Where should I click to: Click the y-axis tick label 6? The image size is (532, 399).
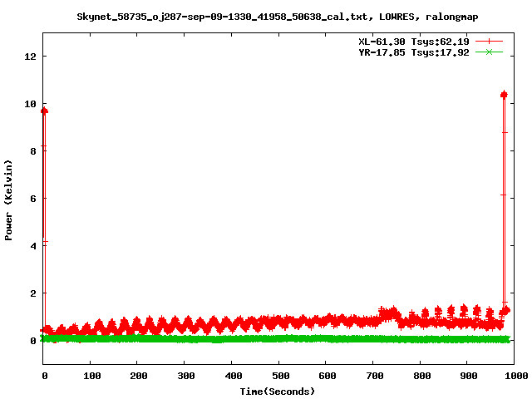coord(33,199)
